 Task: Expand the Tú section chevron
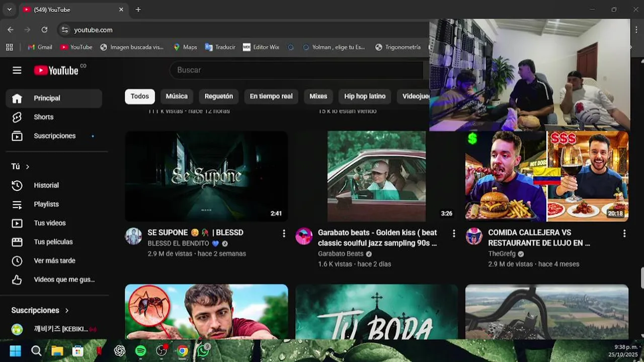click(x=28, y=166)
